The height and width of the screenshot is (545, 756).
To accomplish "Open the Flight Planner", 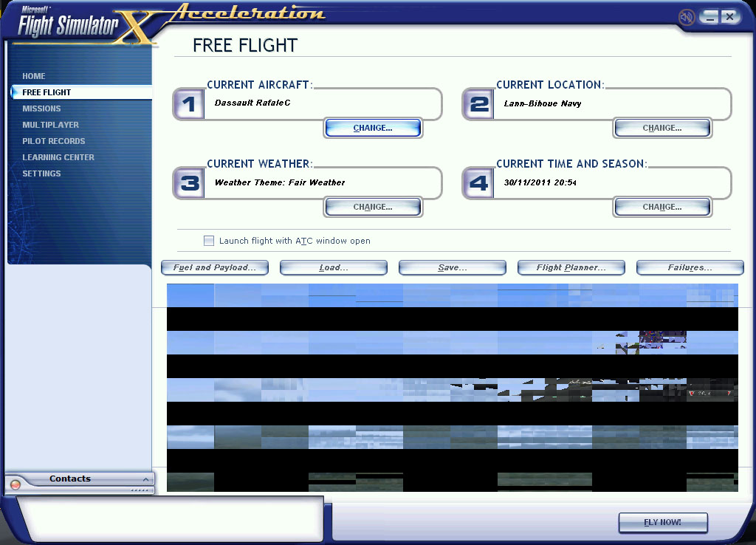I will [x=571, y=267].
